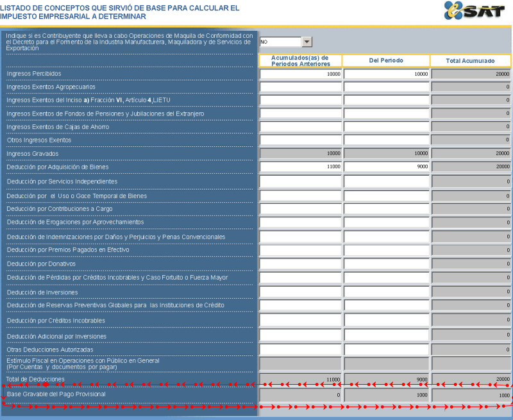Focus Erogaciones por Aprovechamientos Del Periodo field

click(x=387, y=223)
